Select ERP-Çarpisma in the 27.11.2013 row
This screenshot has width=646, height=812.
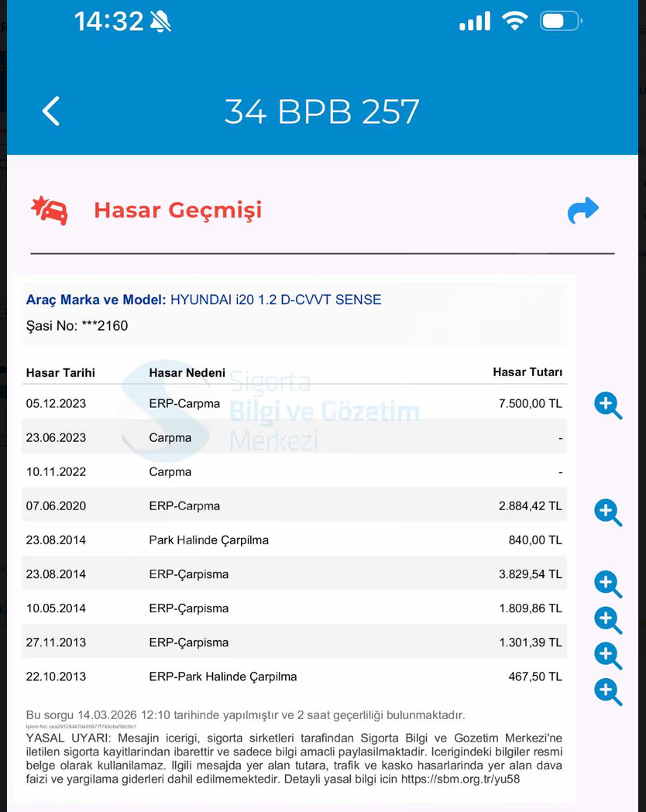(188, 642)
